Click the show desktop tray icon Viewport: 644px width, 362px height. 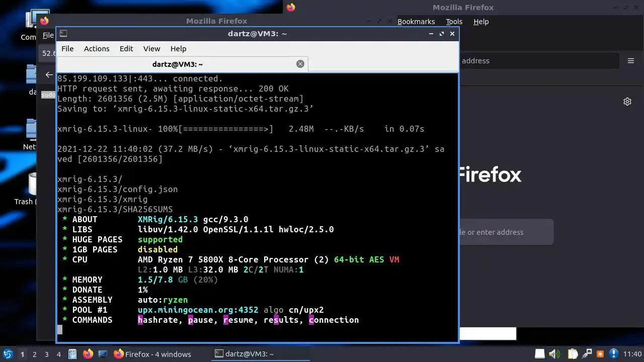tap(539, 354)
